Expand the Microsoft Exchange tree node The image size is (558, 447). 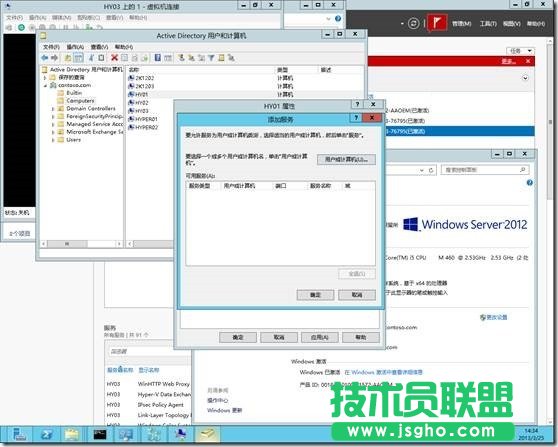pyautogui.click(x=53, y=132)
